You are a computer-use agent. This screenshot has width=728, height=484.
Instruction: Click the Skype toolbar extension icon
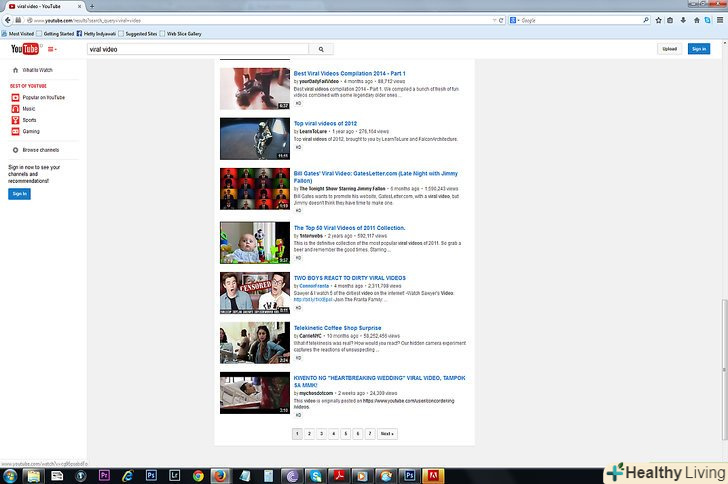[708, 20]
